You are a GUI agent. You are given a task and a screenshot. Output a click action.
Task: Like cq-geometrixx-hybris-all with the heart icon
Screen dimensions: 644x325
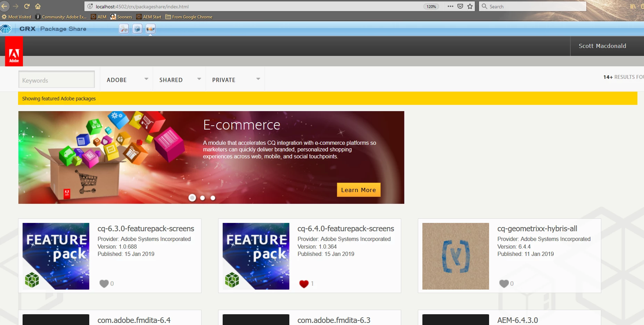(x=504, y=284)
